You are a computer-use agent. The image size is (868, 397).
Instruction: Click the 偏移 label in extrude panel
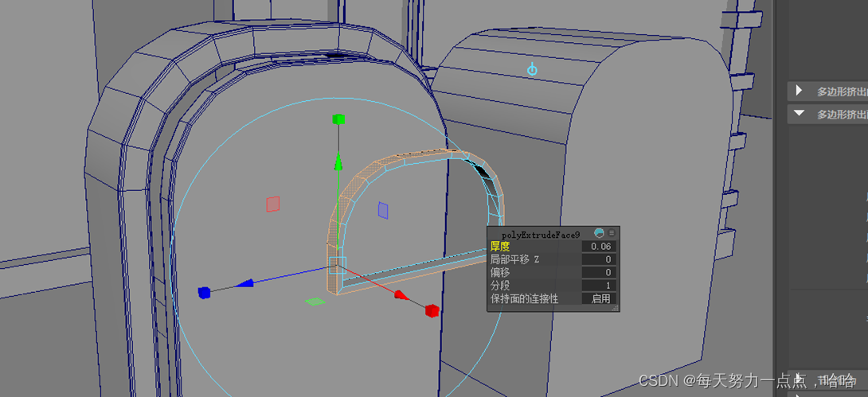pos(500,273)
